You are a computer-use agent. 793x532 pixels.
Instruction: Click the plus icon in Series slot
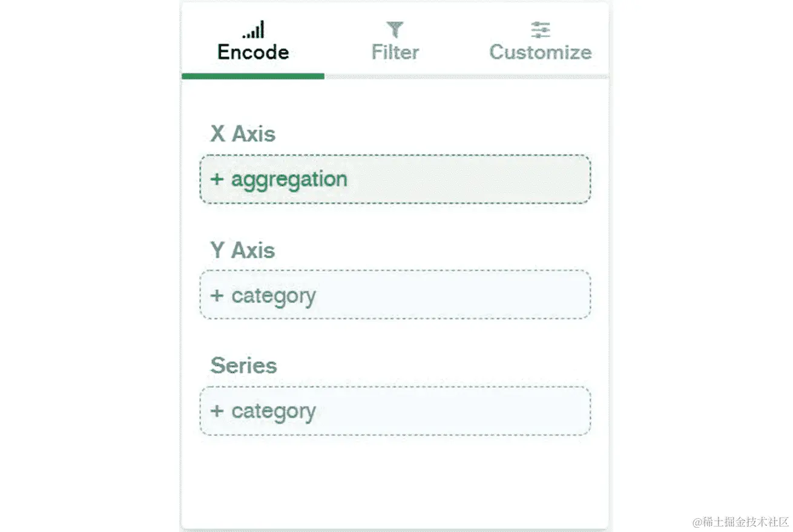(x=217, y=411)
